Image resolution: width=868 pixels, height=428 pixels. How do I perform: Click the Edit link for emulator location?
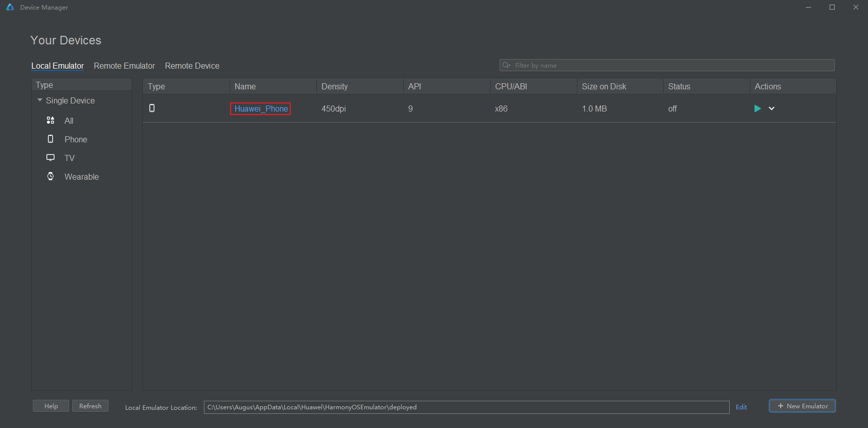pyautogui.click(x=741, y=407)
